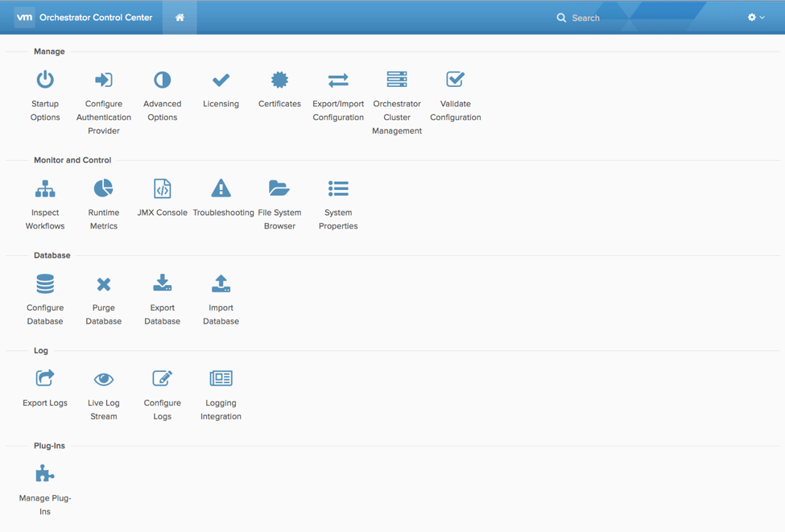Open Troubleshooting warning triangle icon
The image size is (785, 532).
coord(221,188)
